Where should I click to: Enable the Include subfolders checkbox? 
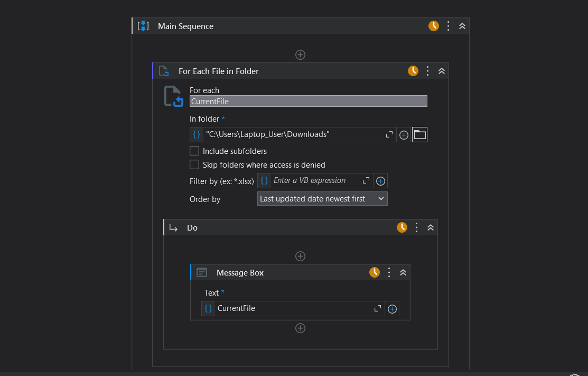coord(194,151)
